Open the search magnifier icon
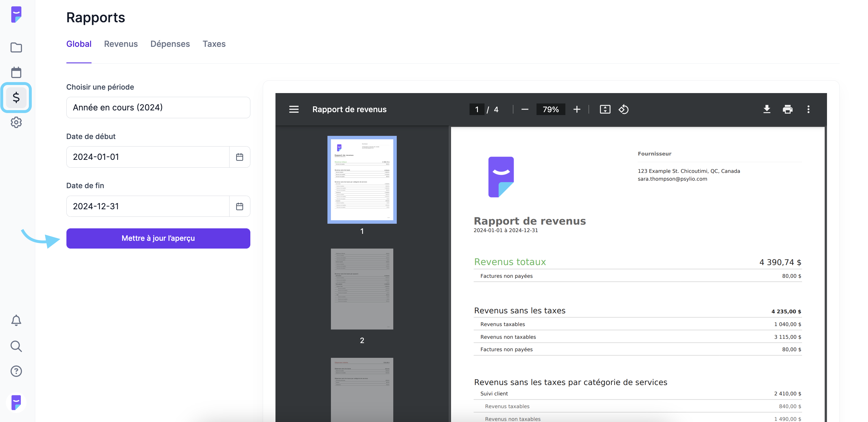The height and width of the screenshot is (422, 868). click(x=16, y=346)
